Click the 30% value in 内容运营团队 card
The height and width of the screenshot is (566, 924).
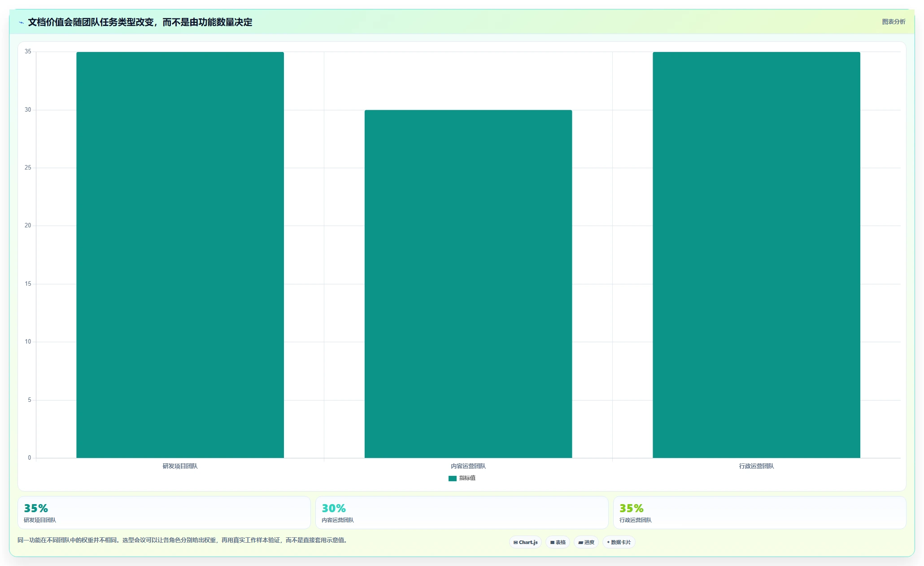(x=334, y=508)
